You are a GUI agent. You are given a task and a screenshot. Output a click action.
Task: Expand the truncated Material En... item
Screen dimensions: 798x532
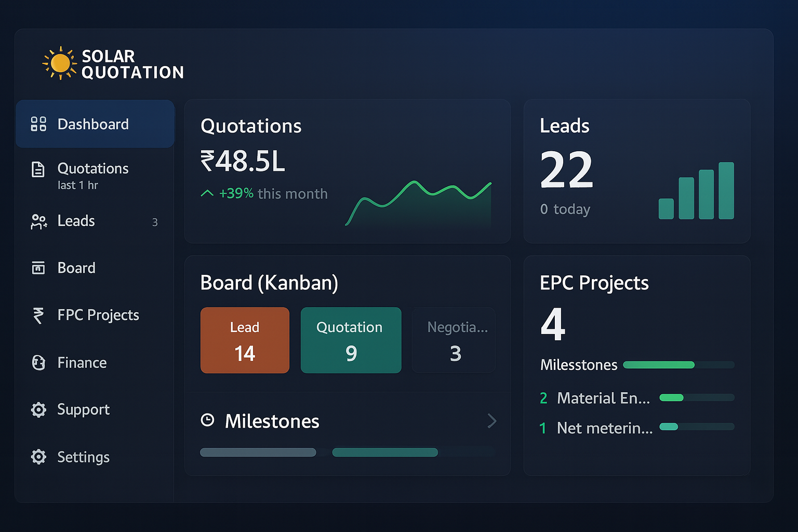[603, 398]
